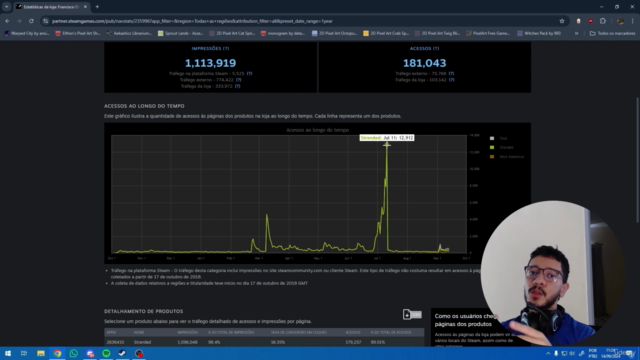
Task: Switch to Chrome on the taskbar
Action: [x=57, y=353]
